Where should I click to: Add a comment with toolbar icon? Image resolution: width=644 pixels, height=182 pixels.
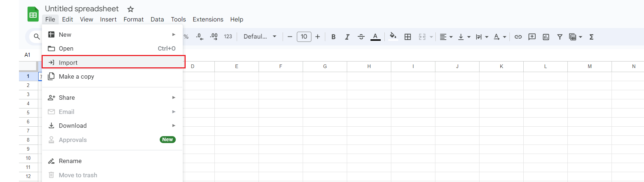click(532, 37)
